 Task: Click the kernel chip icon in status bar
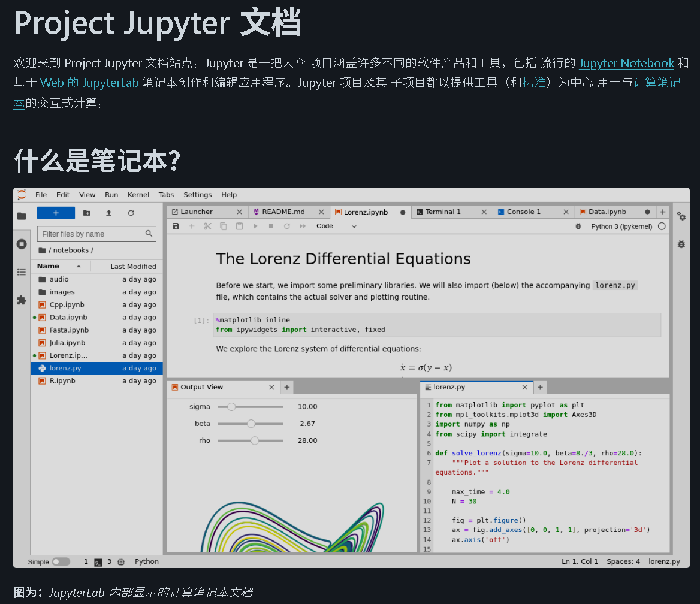coord(121,562)
